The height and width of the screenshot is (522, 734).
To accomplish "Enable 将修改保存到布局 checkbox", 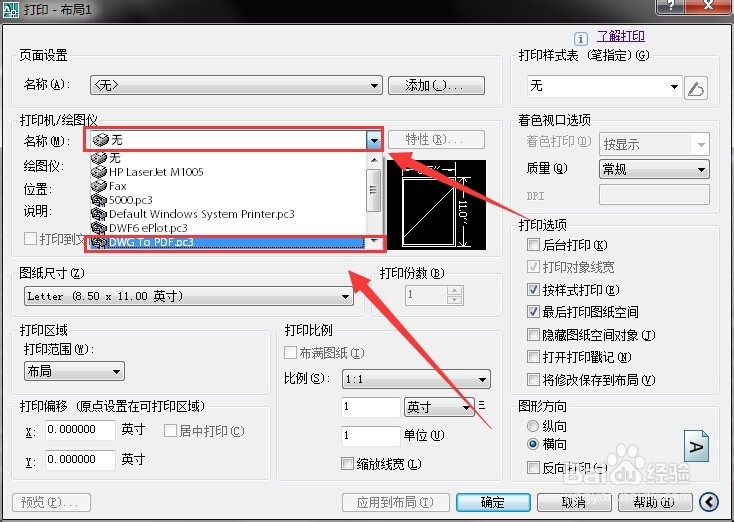I will point(533,379).
